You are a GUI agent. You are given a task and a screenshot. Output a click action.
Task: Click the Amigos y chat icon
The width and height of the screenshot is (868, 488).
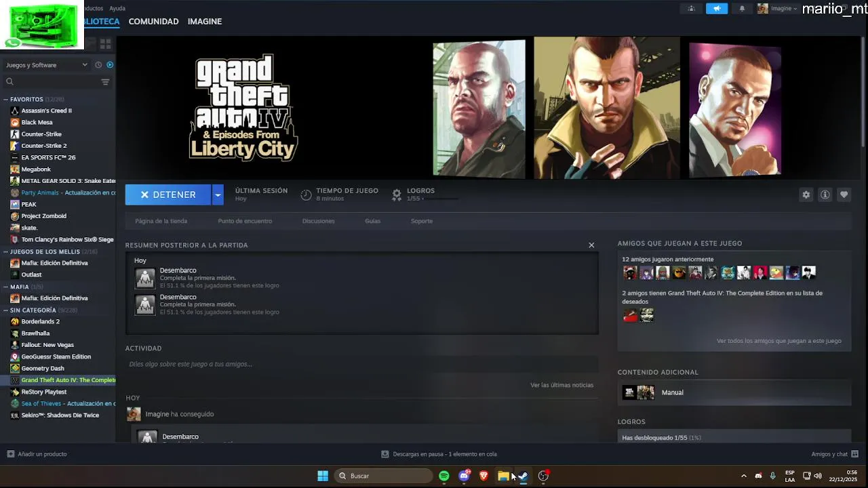854,454
